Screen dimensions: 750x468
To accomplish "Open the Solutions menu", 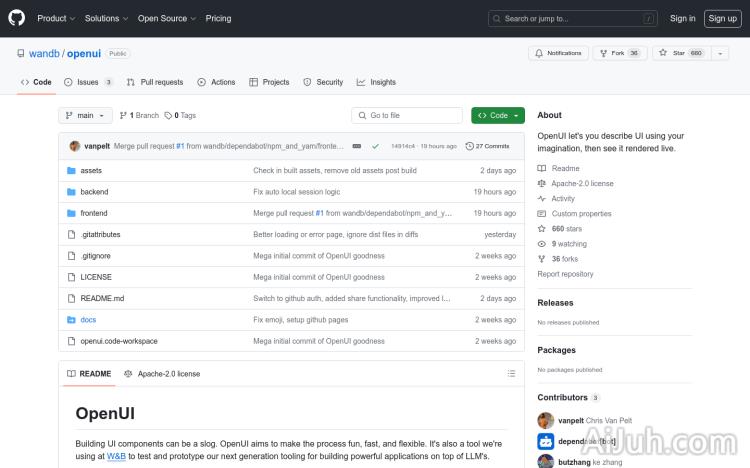I will (106, 18).
